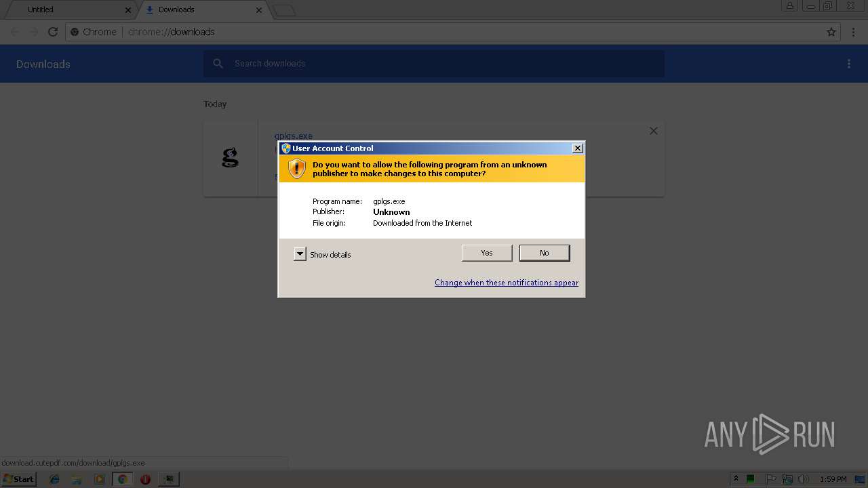Open Opera from taskbar
Image resolution: width=868 pixels, height=488 pixels.
point(145,479)
